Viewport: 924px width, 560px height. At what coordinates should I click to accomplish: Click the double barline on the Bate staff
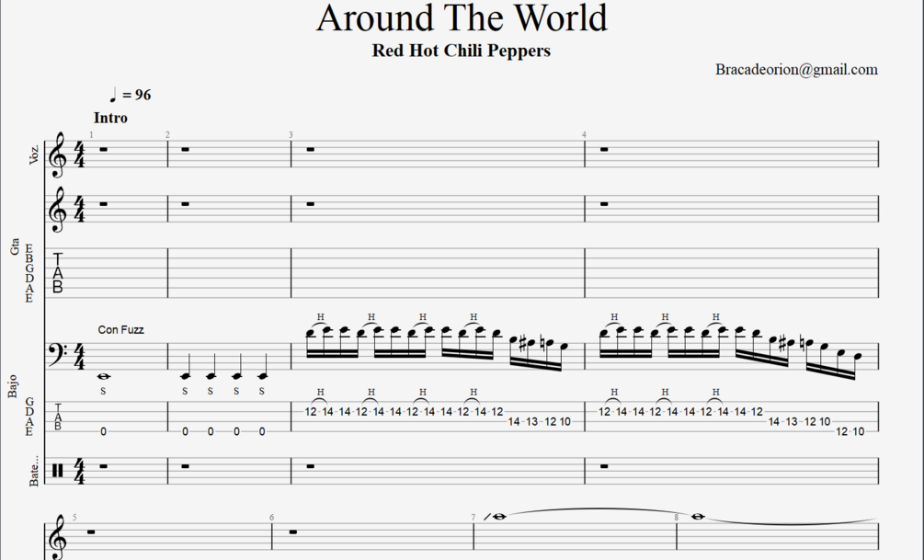(57, 469)
